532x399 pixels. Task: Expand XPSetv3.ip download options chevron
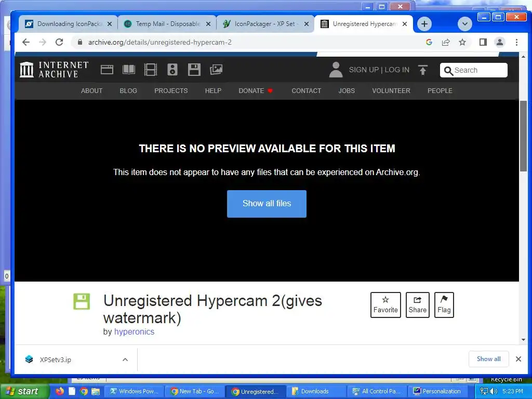(125, 360)
